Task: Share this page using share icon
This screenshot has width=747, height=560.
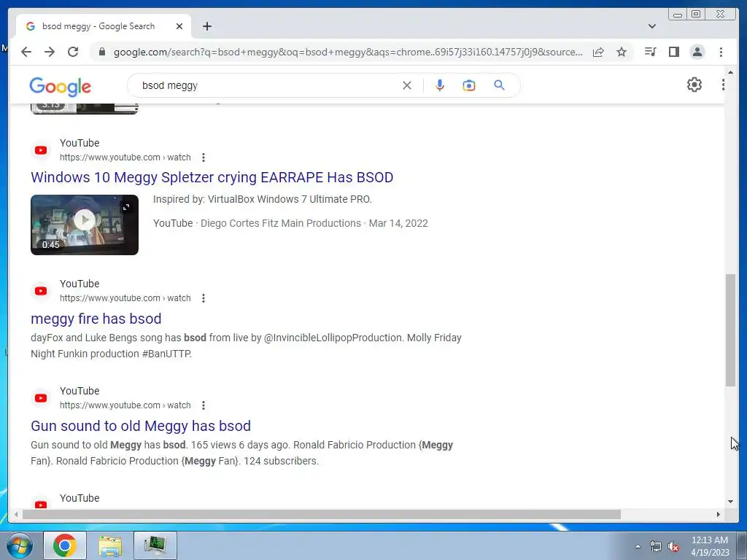Action: coord(598,52)
